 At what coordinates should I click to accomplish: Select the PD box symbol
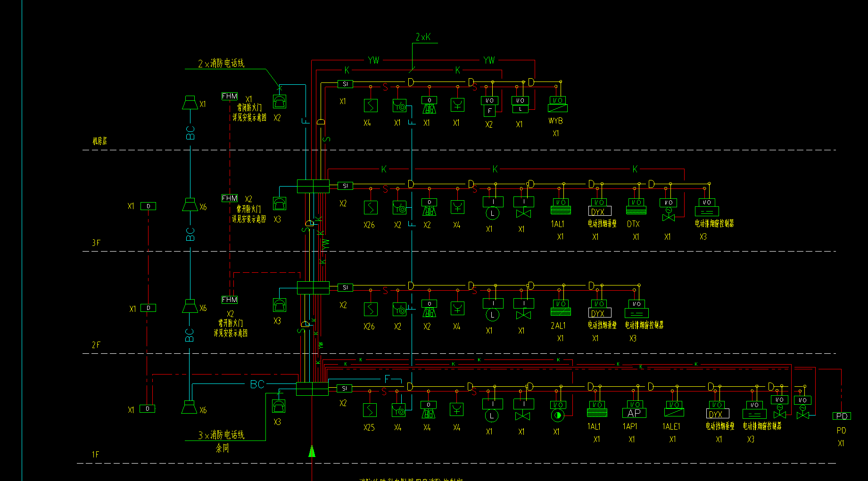tap(842, 416)
